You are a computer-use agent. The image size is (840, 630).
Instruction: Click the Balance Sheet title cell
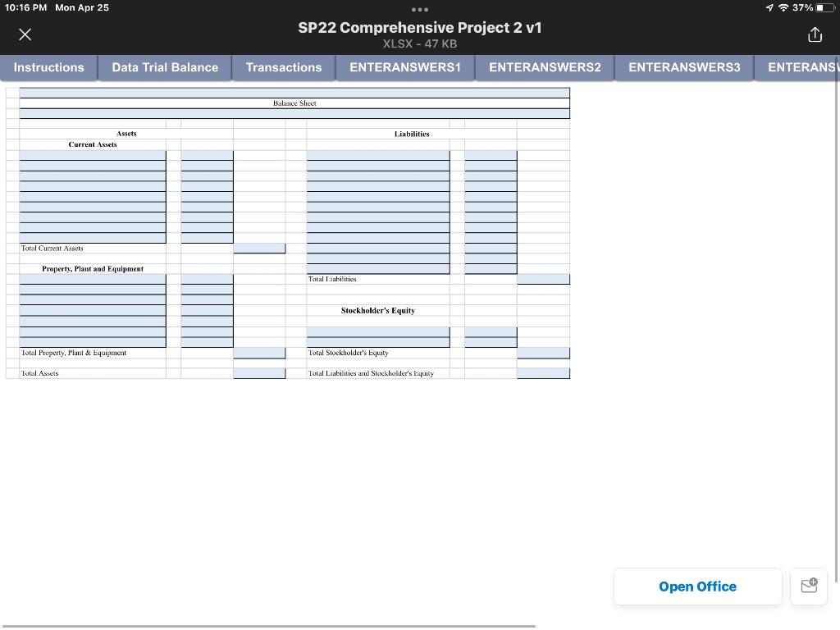click(294, 103)
